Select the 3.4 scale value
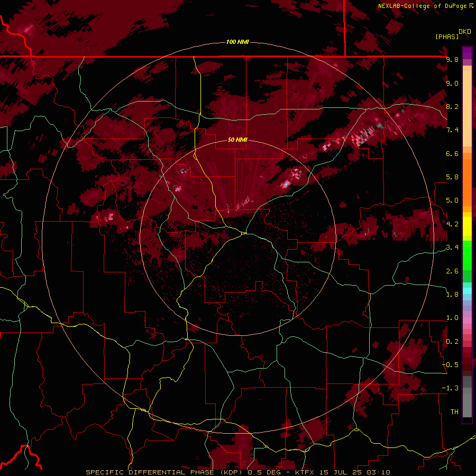The image size is (476, 476). click(452, 248)
